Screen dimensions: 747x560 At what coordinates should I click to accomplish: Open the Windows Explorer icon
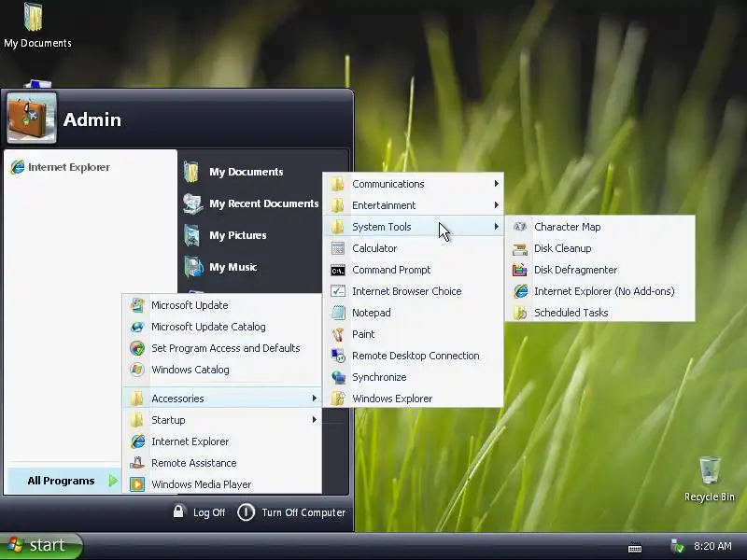click(338, 399)
